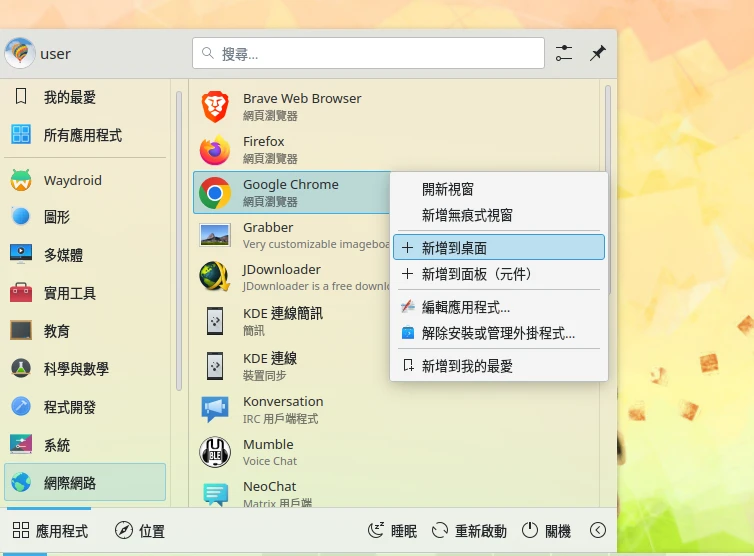Choose 新增到我的最愛 menu entry
Image resolution: width=754 pixels, height=556 pixels.
pyautogui.click(x=499, y=366)
